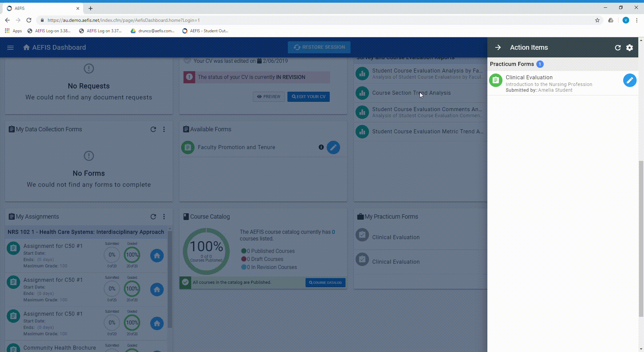This screenshot has width=644, height=352.
Task: Open My Assignments options menu
Action: pos(164,217)
